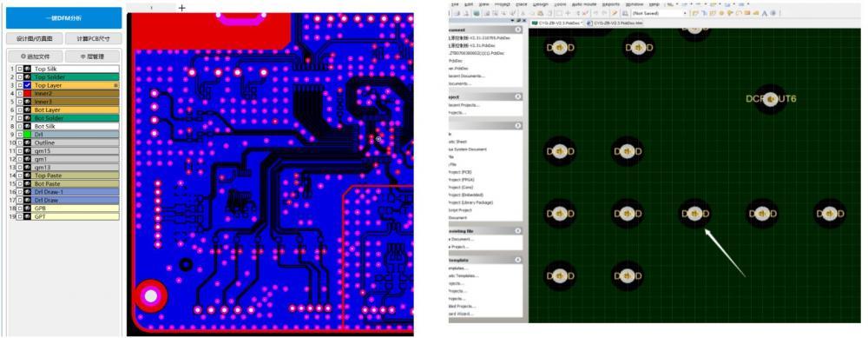Image resolution: width=868 pixels, height=338 pixels.
Task: Click the Place String 'A' toolbar icon
Action: [765, 13]
